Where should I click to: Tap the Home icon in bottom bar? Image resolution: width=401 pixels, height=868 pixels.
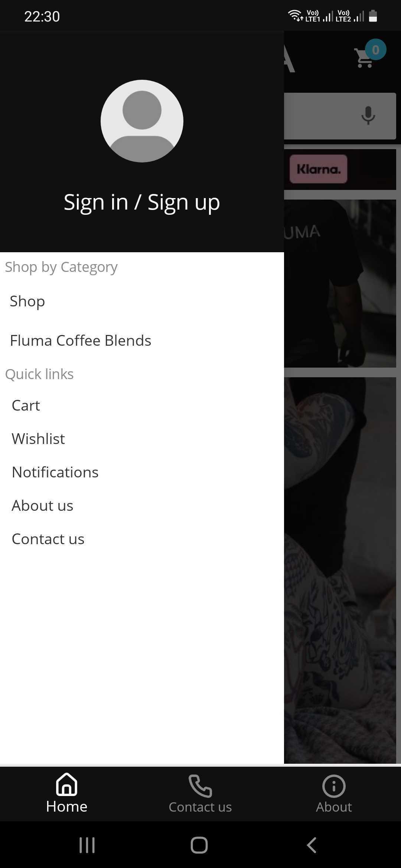(66, 785)
